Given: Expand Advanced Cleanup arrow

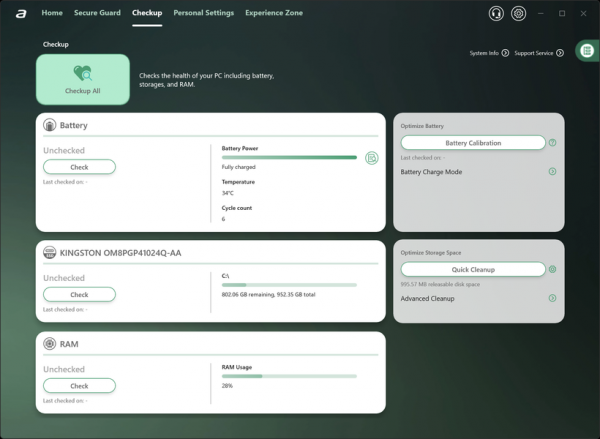Looking at the screenshot, I should click(x=552, y=298).
